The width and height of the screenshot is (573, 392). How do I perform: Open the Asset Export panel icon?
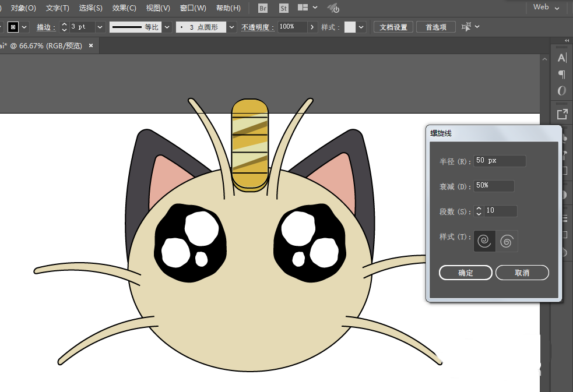561,114
